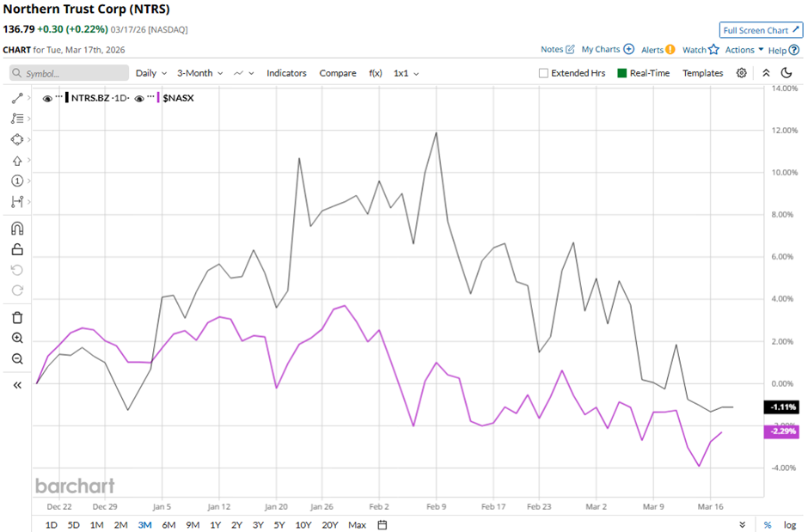This screenshot has width=808, height=532.
Task: Click the redo arrow icon
Action: tap(17, 290)
